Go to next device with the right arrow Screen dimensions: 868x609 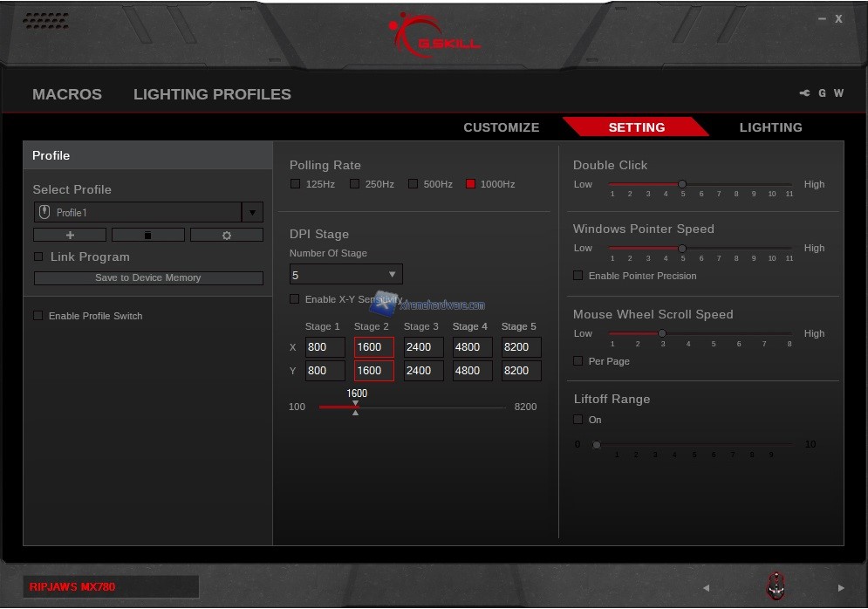(x=841, y=587)
